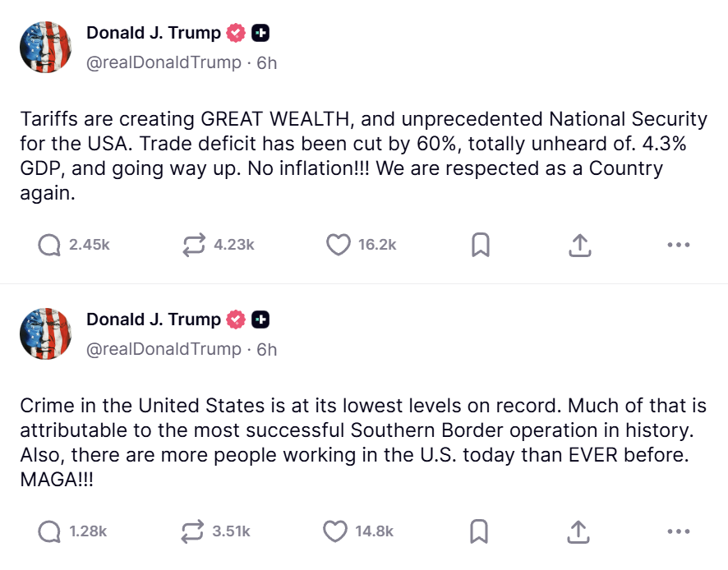
Task: Reply to the tariffs post
Action: point(49,244)
